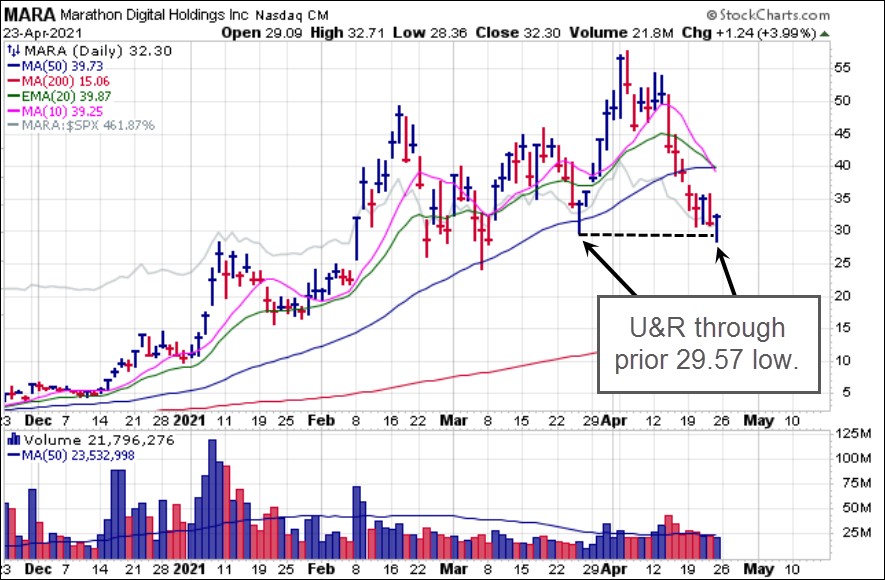Click the 50 label on the price axis
The image size is (885, 580).
tap(843, 100)
